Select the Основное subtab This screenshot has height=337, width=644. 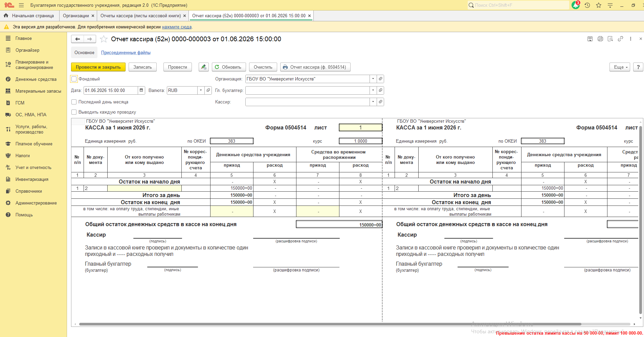pos(84,52)
